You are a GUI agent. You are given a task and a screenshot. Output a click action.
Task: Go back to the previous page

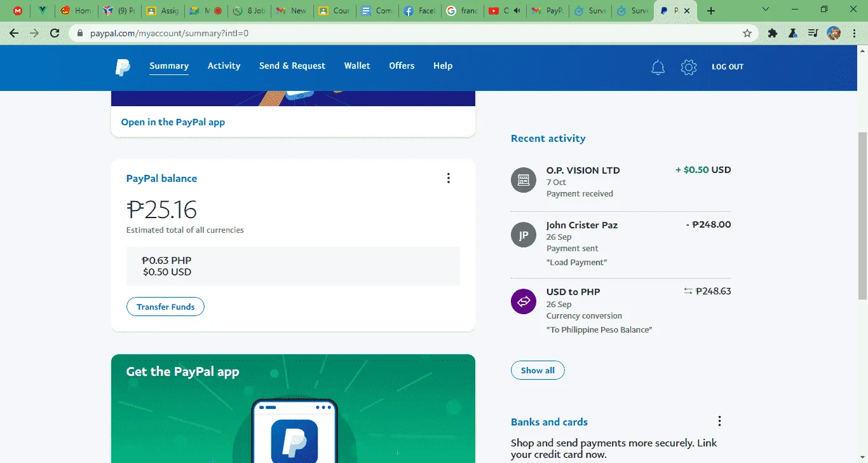point(14,33)
